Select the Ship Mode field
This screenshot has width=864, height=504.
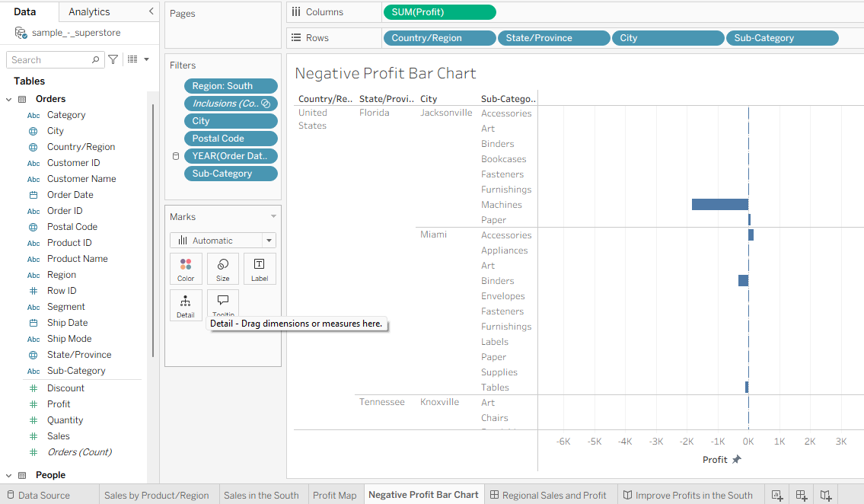(69, 339)
